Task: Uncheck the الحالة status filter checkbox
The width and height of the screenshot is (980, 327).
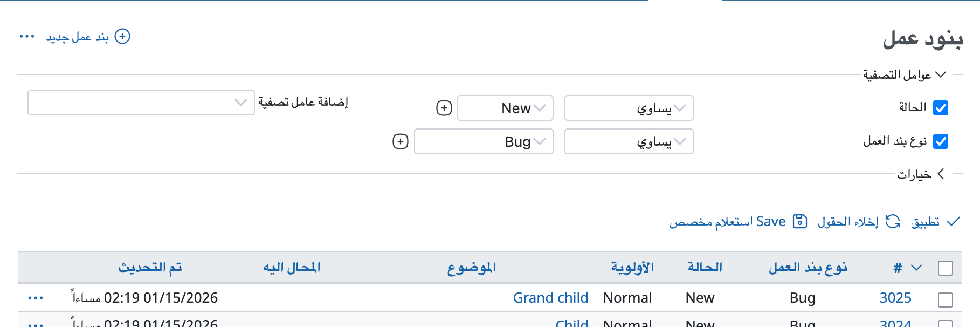Action: click(941, 108)
